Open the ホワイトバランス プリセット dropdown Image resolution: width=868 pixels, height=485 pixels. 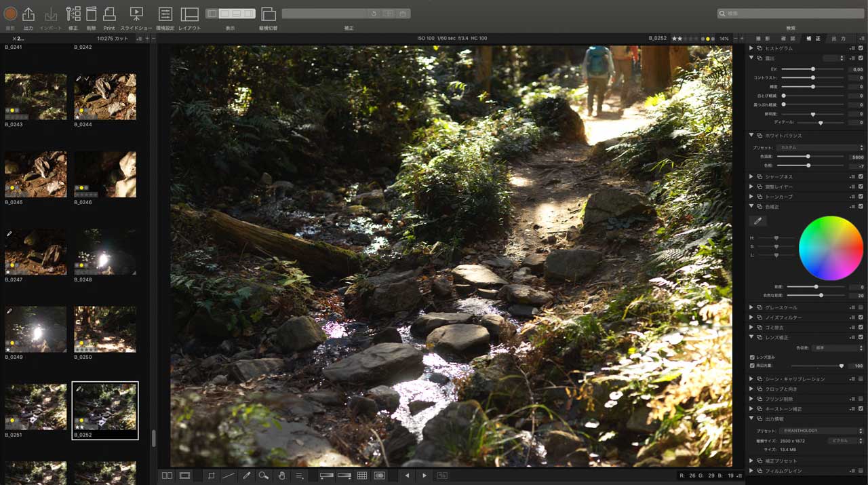pos(821,147)
